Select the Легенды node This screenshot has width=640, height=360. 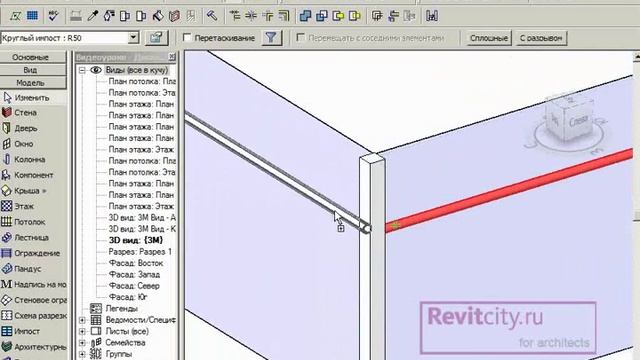coord(121,309)
